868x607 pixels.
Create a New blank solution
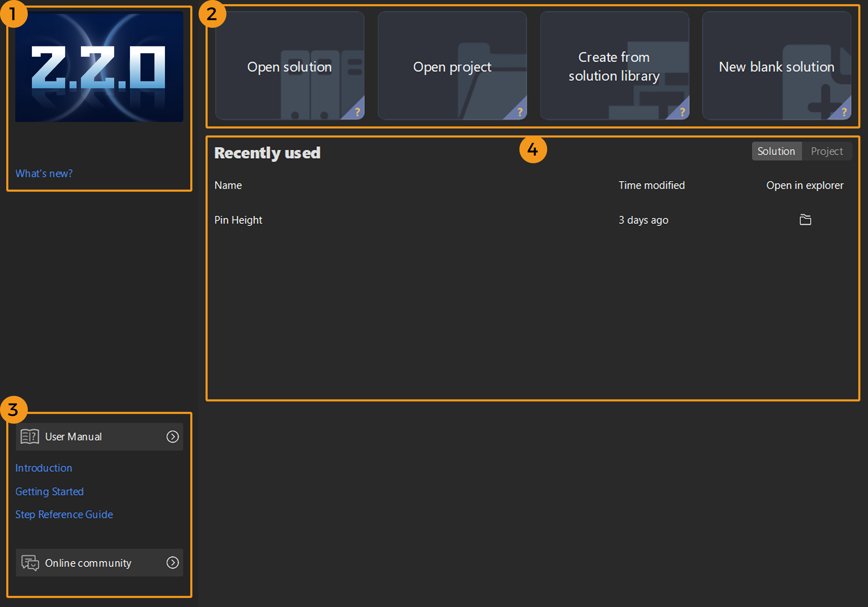[776, 67]
